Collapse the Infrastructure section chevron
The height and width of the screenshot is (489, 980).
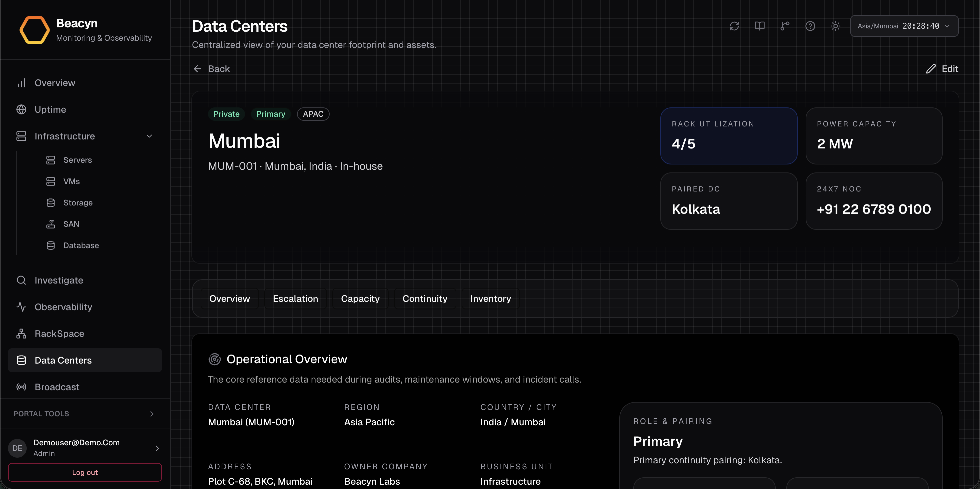pyautogui.click(x=149, y=136)
